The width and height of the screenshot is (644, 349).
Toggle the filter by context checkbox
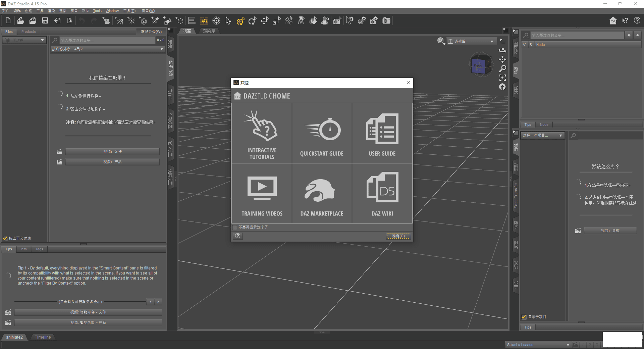[x=5, y=239]
